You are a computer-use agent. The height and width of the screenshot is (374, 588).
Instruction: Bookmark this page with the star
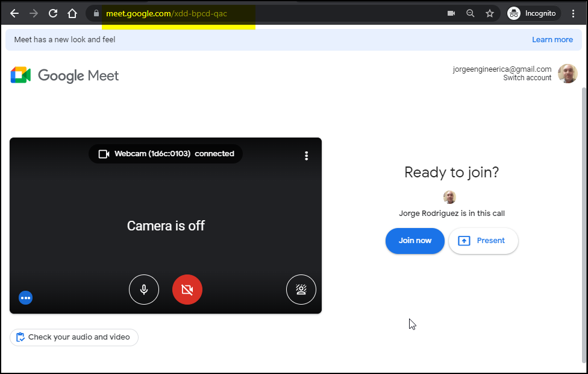(490, 13)
